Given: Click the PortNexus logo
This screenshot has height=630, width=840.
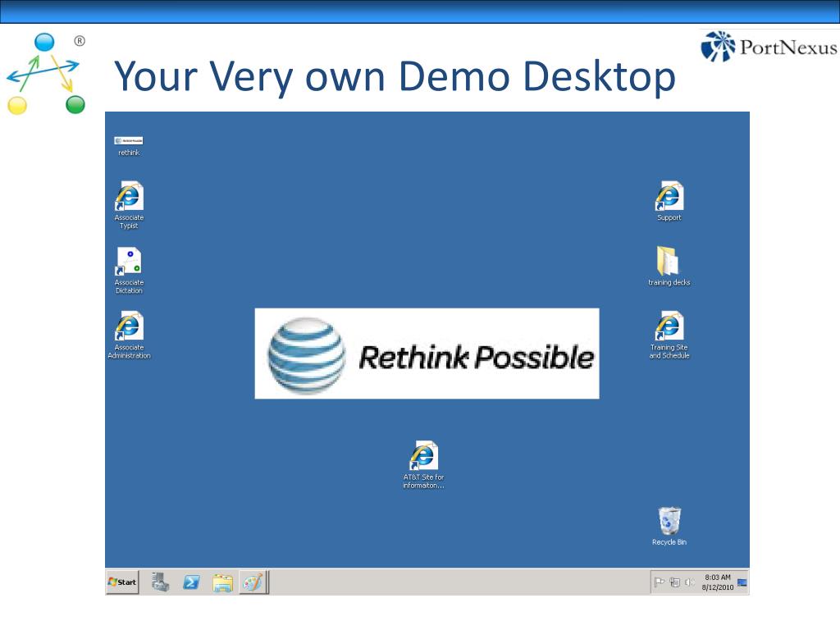Looking at the screenshot, I should (769, 47).
